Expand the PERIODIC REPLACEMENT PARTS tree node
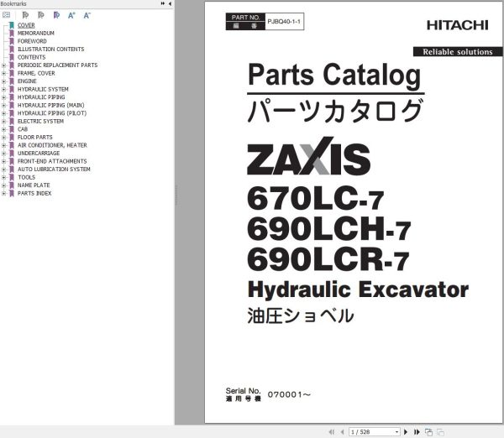This screenshot has width=504, height=438. coord(4,65)
